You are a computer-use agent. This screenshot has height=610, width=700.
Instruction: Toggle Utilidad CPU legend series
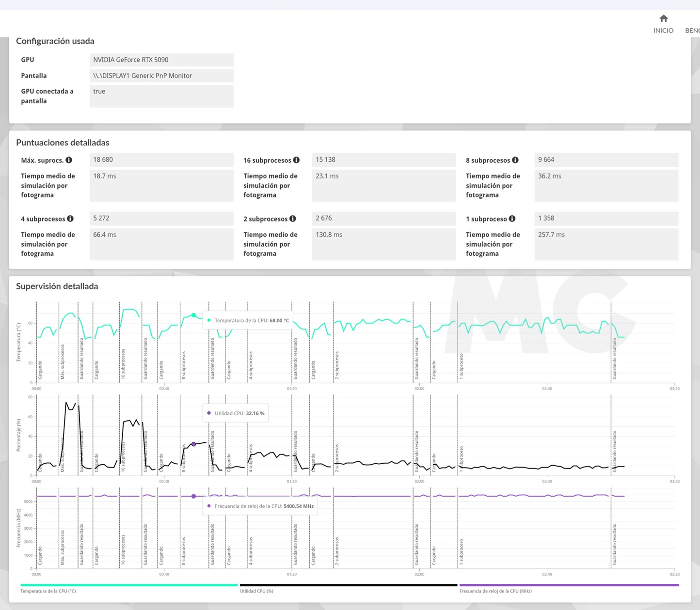(256, 591)
